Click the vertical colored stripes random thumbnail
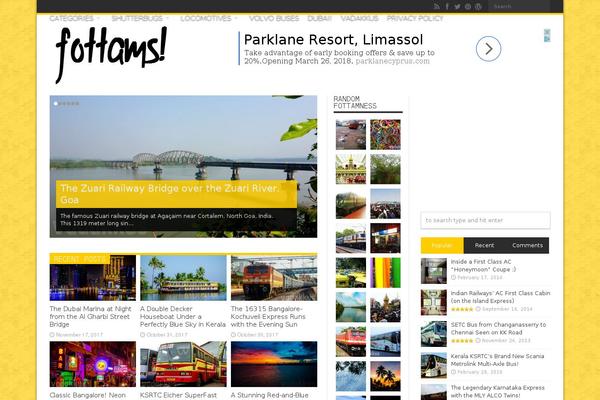This screenshot has width=600, height=400. [x=385, y=273]
